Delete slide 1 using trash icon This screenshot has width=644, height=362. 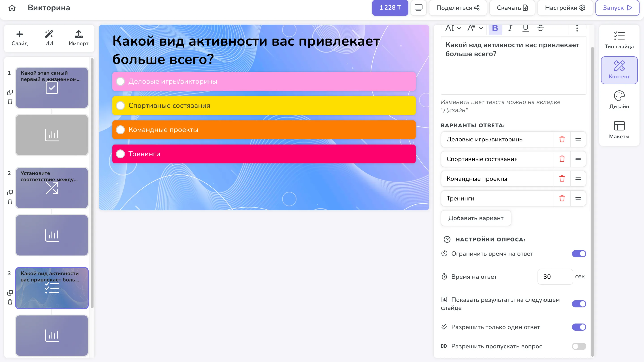point(10,102)
